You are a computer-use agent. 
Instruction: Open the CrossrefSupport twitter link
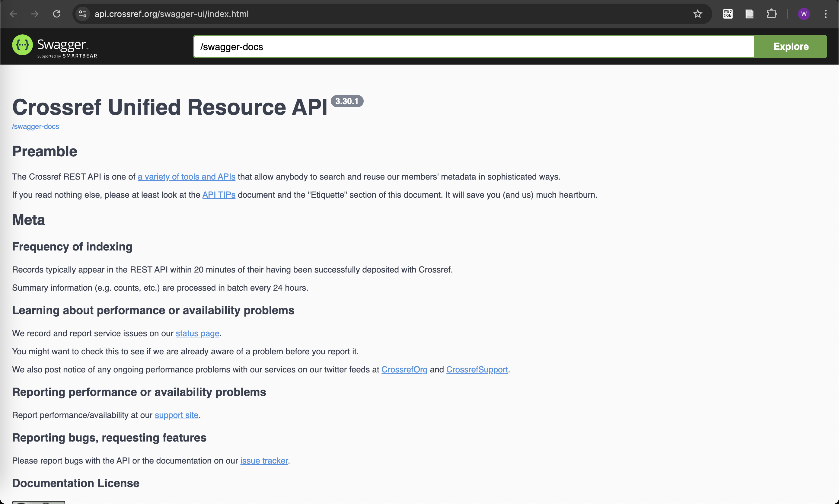[477, 369]
